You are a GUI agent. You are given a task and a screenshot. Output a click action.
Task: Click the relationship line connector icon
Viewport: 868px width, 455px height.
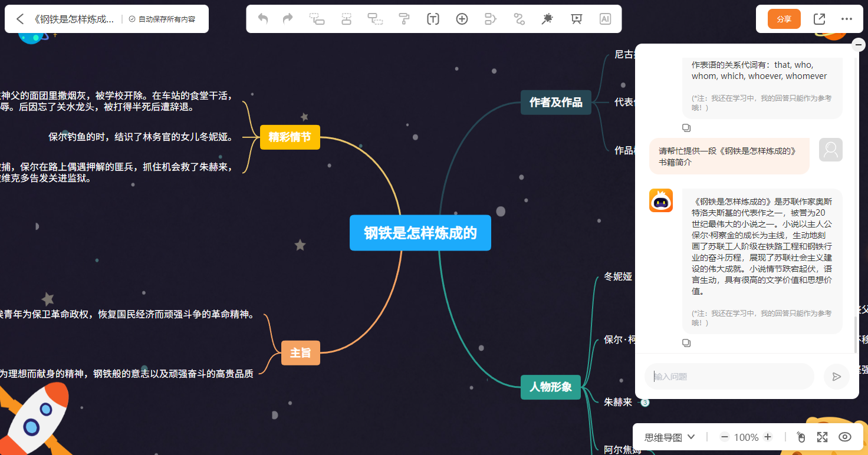pyautogui.click(x=519, y=19)
